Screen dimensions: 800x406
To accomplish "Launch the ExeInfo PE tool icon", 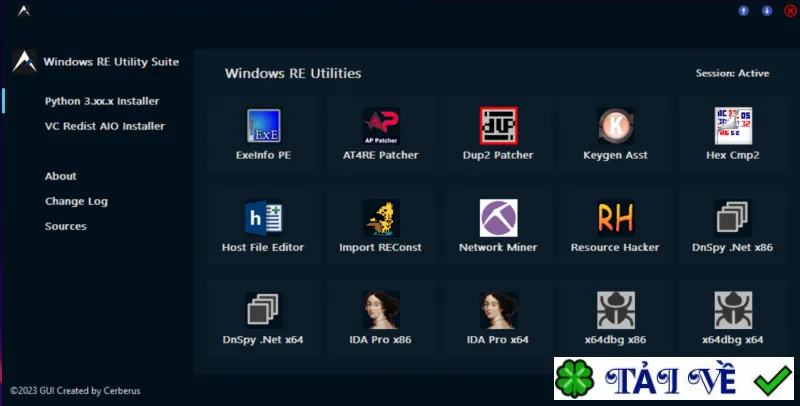I will 263,125.
